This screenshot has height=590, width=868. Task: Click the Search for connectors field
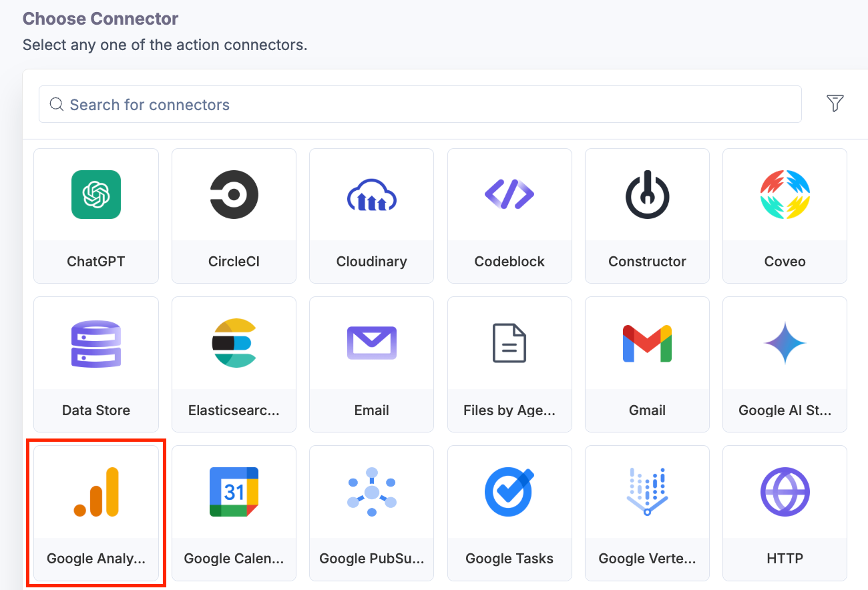420,104
